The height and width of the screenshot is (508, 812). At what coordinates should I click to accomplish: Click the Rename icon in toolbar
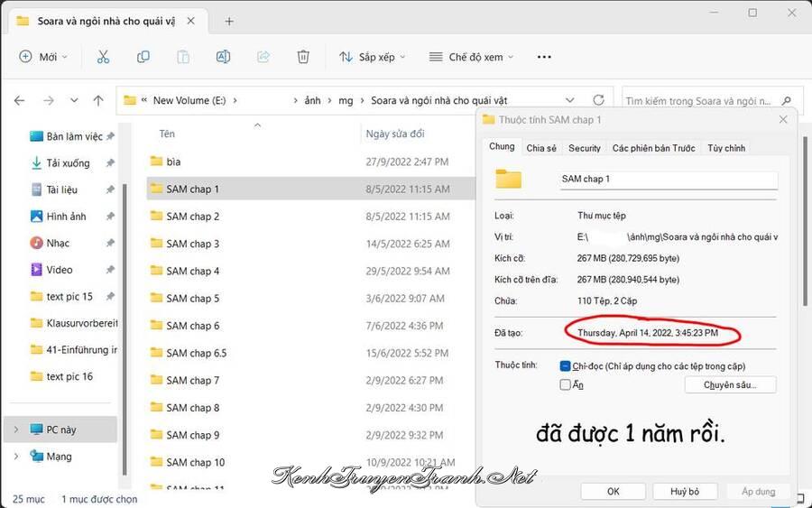223,57
